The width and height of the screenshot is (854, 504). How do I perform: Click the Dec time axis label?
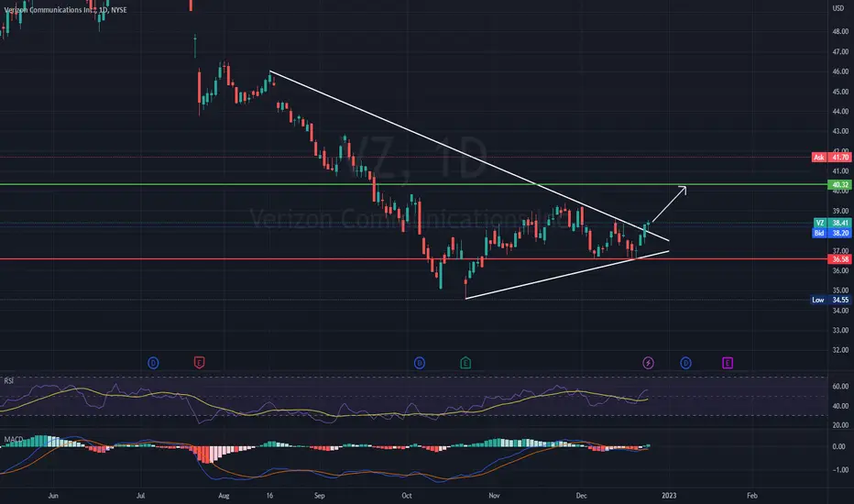[582, 495]
